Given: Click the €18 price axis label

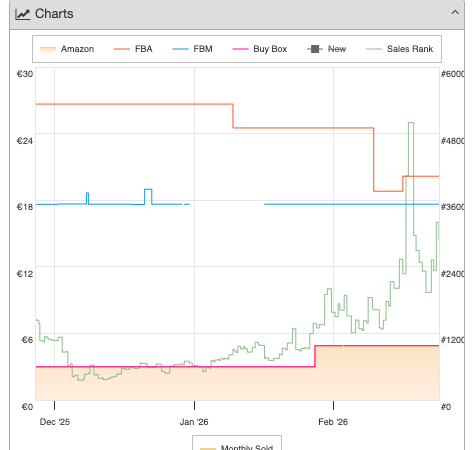Looking at the screenshot, I should point(25,207).
